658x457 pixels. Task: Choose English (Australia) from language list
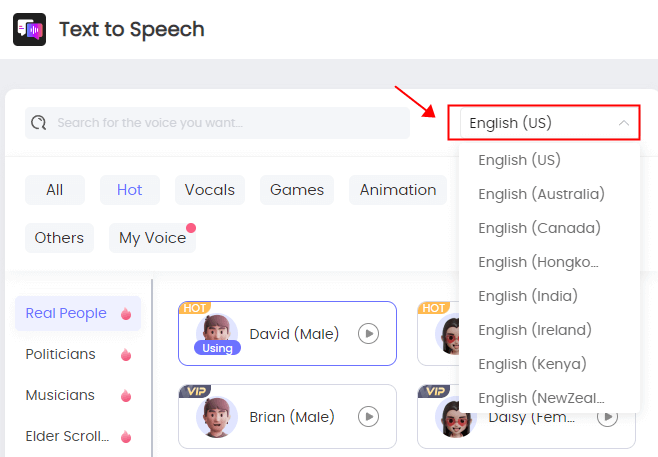[541, 194]
